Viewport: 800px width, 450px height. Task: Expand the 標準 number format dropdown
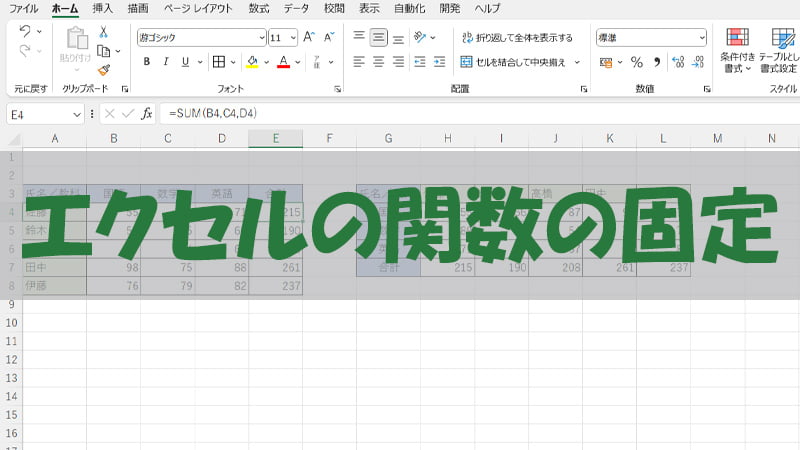pos(652,37)
